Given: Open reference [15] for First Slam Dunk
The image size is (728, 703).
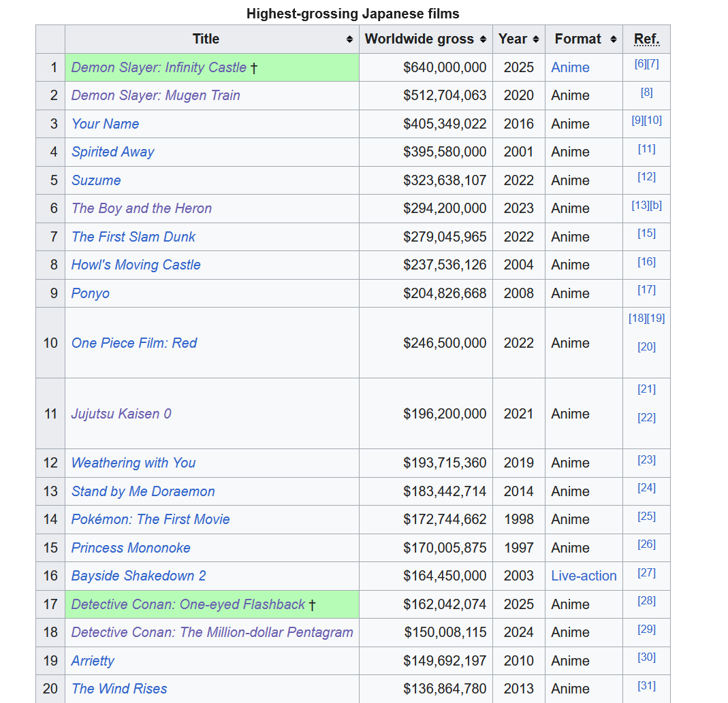Looking at the screenshot, I should coord(647,233).
